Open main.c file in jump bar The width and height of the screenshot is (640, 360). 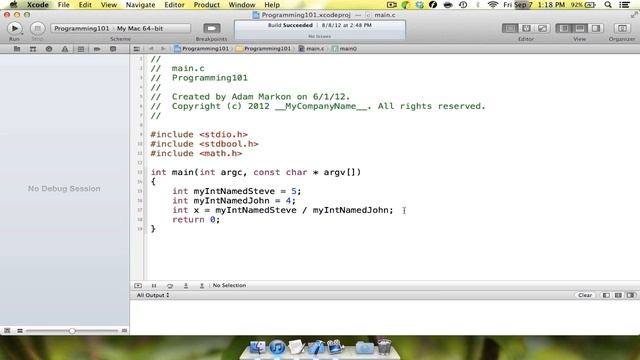pyautogui.click(x=311, y=49)
